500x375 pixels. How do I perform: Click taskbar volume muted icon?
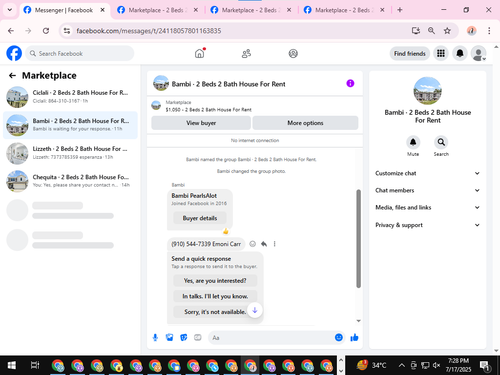pyautogui.click(x=436, y=365)
